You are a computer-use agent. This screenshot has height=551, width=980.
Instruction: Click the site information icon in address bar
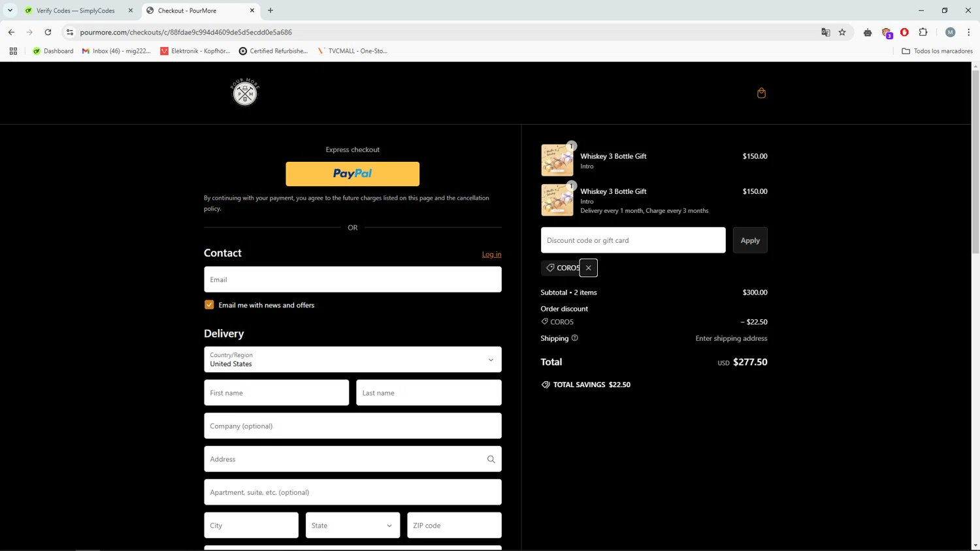tap(70, 32)
